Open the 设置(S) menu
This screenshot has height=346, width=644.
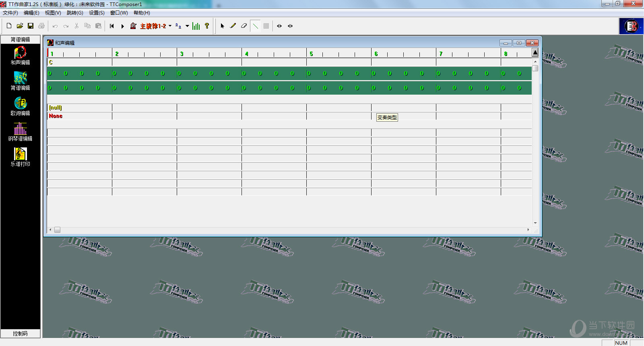[x=97, y=13]
